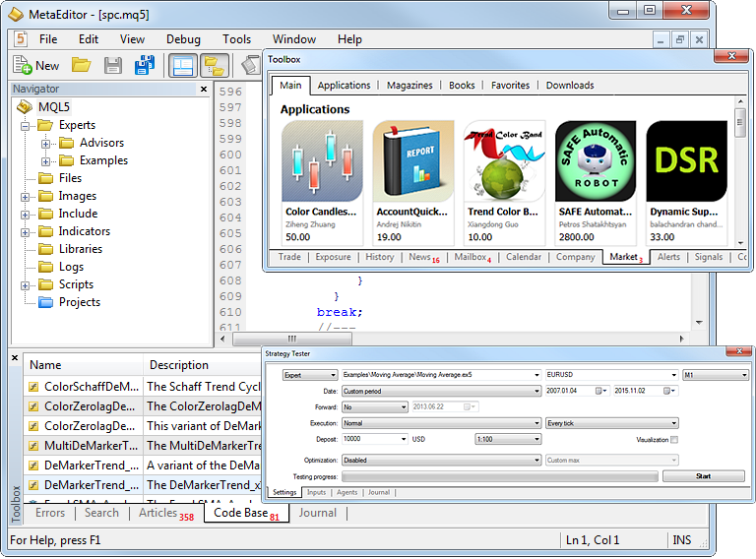The image size is (756, 559).
Task: Collapse the Experts folder tree node
Action: [x=25, y=126]
